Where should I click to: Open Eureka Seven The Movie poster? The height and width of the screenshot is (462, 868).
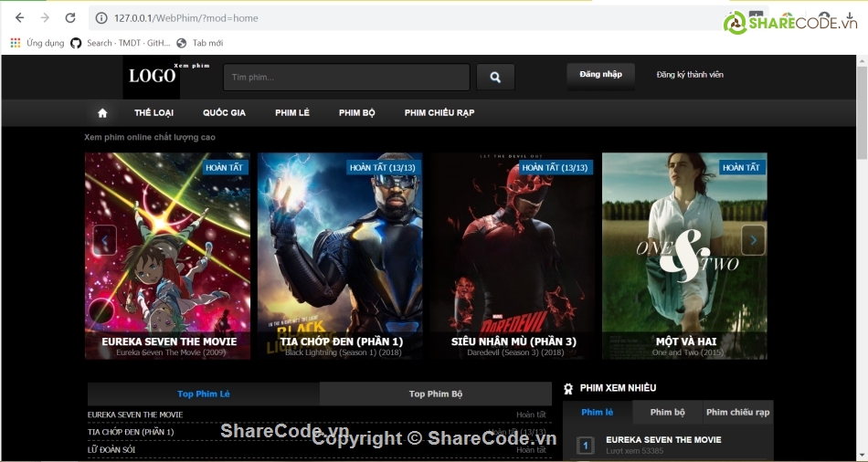[168, 257]
